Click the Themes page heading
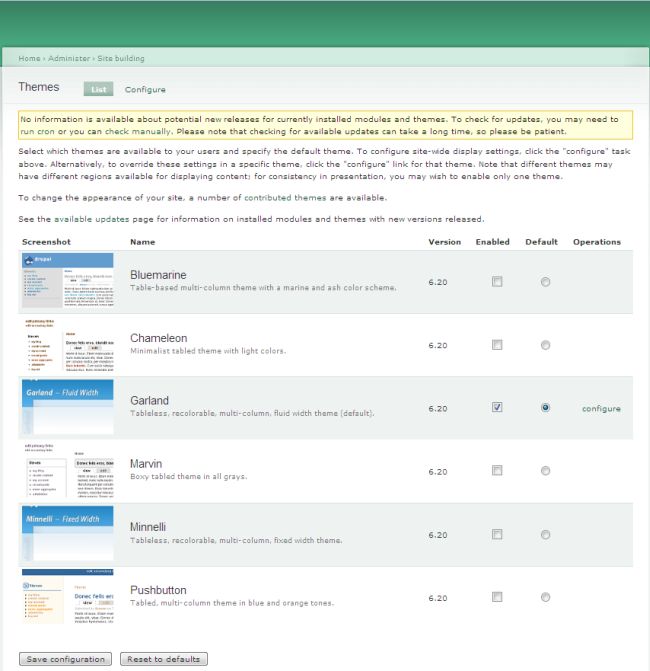650x671 pixels. [x=39, y=87]
